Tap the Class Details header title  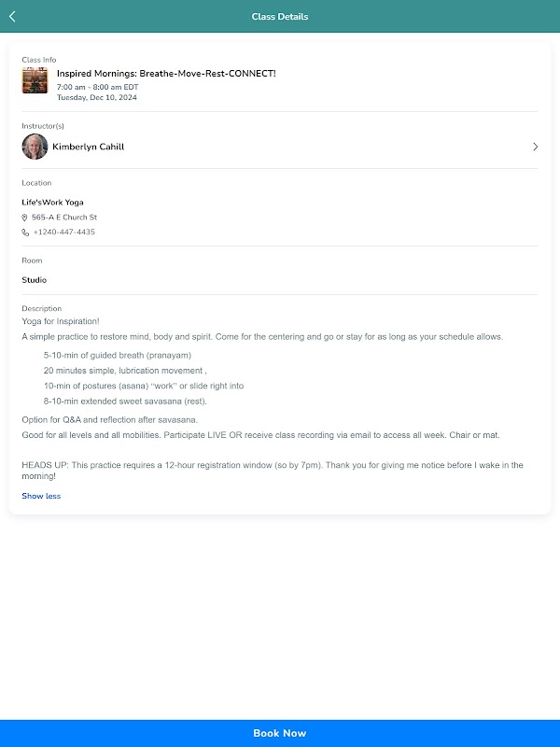coord(280,17)
